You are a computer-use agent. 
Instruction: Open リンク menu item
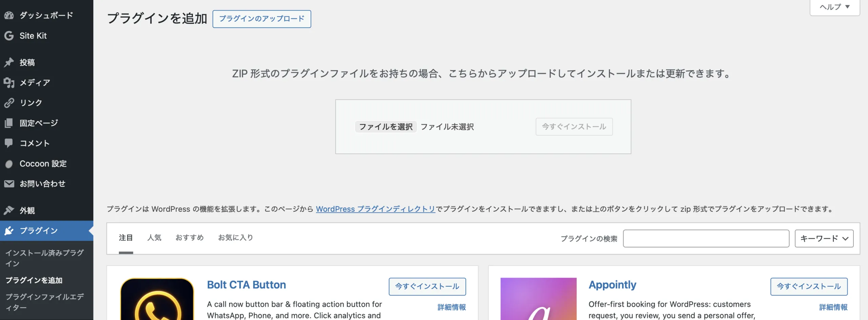[46, 103]
